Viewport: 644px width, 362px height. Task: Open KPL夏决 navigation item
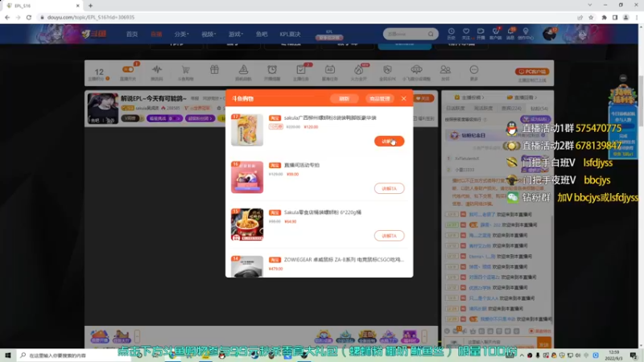[290, 34]
